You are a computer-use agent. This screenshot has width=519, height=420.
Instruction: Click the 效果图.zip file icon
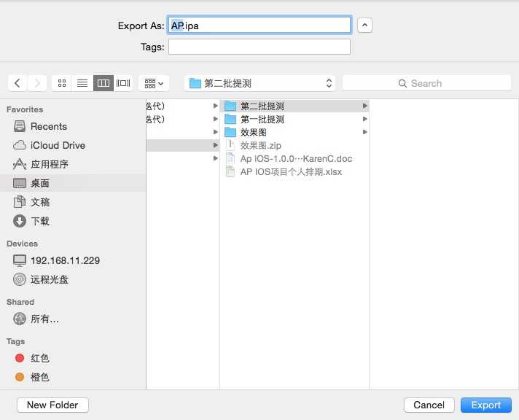click(230, 145)
